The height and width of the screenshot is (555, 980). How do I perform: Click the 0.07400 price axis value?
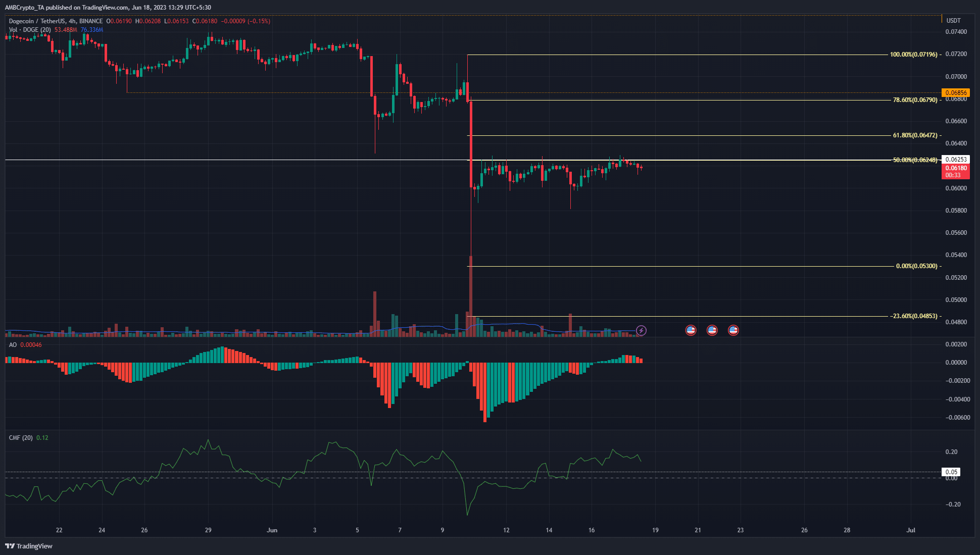[x=956, y=32]
